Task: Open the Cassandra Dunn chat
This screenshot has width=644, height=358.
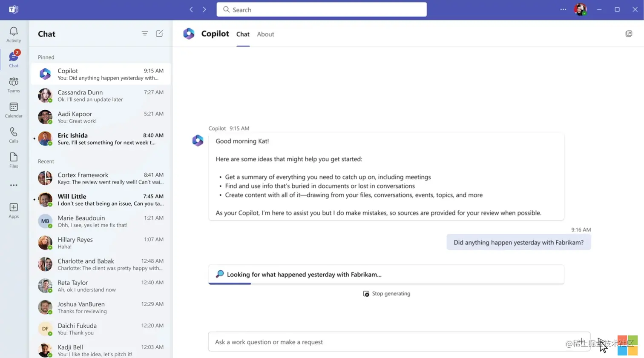Action: point(101,95)
